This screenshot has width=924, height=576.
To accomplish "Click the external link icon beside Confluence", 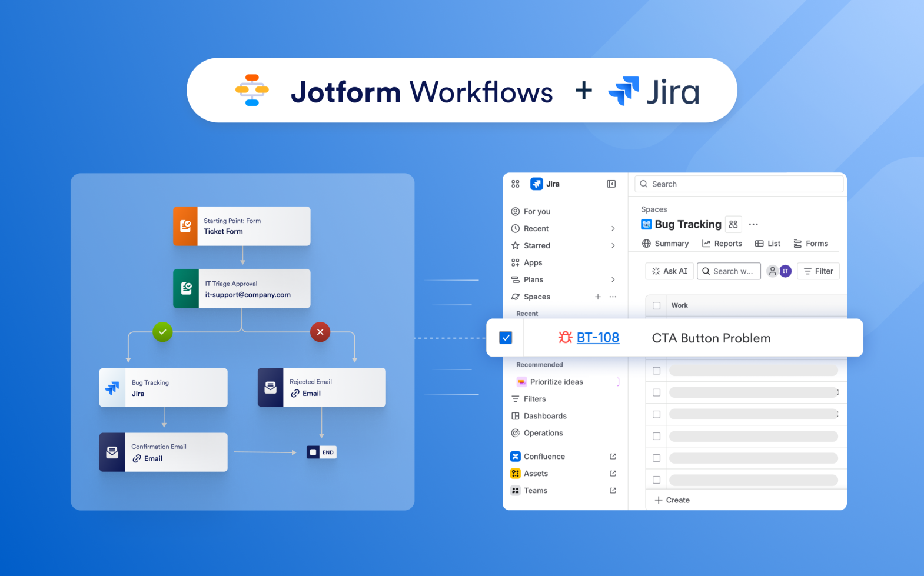I will (x=613, y=457).
